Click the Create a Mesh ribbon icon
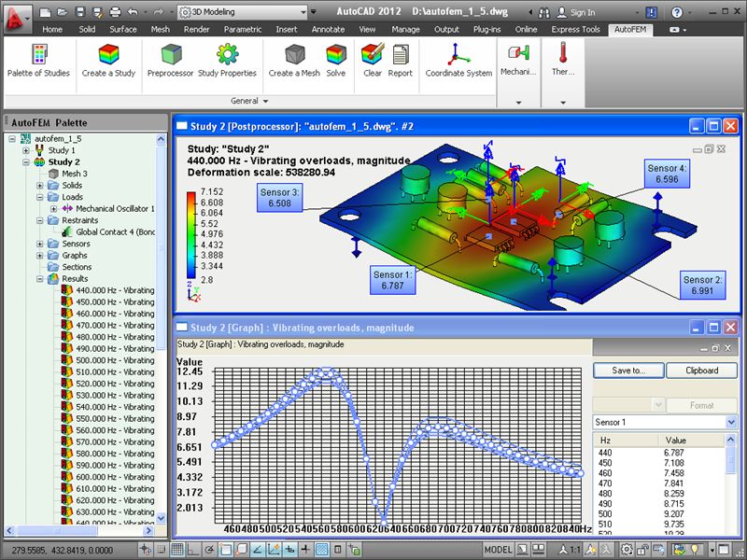 tap(294, 54)
